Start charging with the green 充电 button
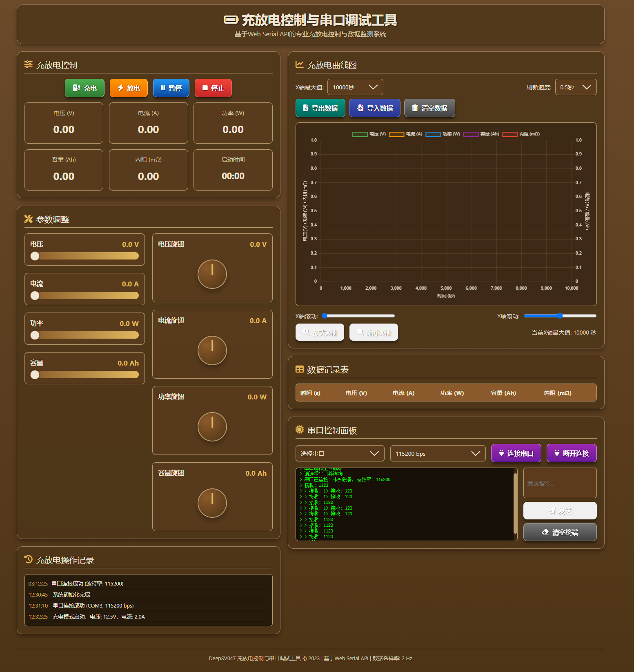The image size is (634, 672). coord(85,88)
